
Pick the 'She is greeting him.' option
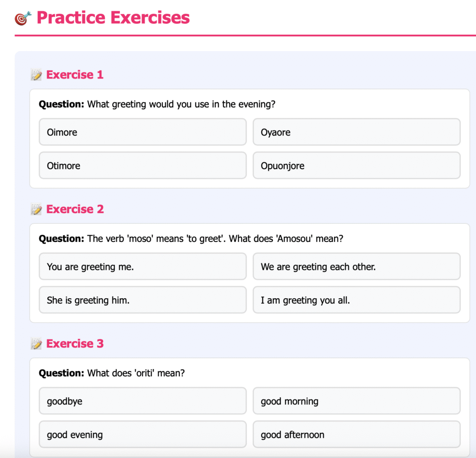coord(142,300)
